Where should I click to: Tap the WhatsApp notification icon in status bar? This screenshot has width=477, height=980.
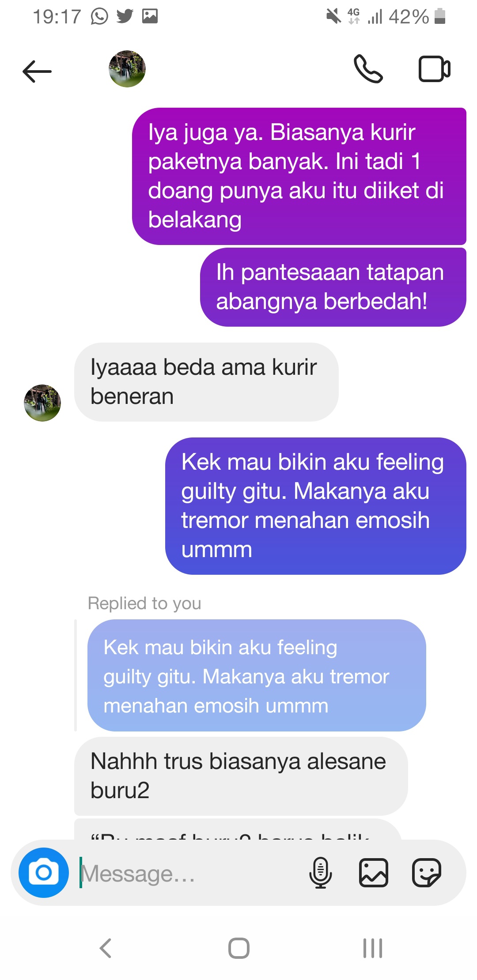coord(99,17)
